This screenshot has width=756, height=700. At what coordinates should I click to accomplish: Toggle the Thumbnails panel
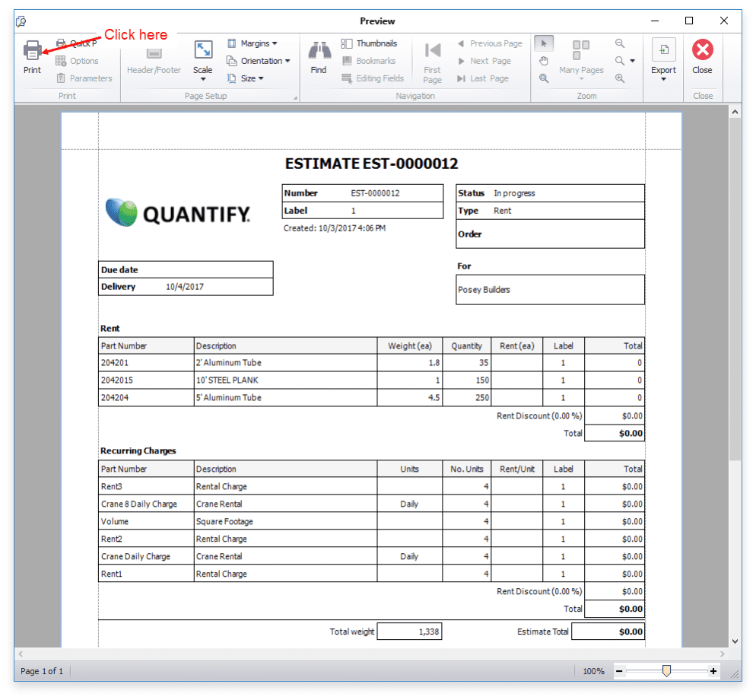[x=370, y=43]
